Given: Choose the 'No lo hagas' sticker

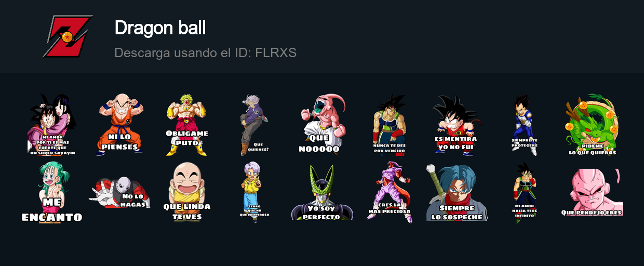Looking at the screenshot, I should [x=119, y=192].
